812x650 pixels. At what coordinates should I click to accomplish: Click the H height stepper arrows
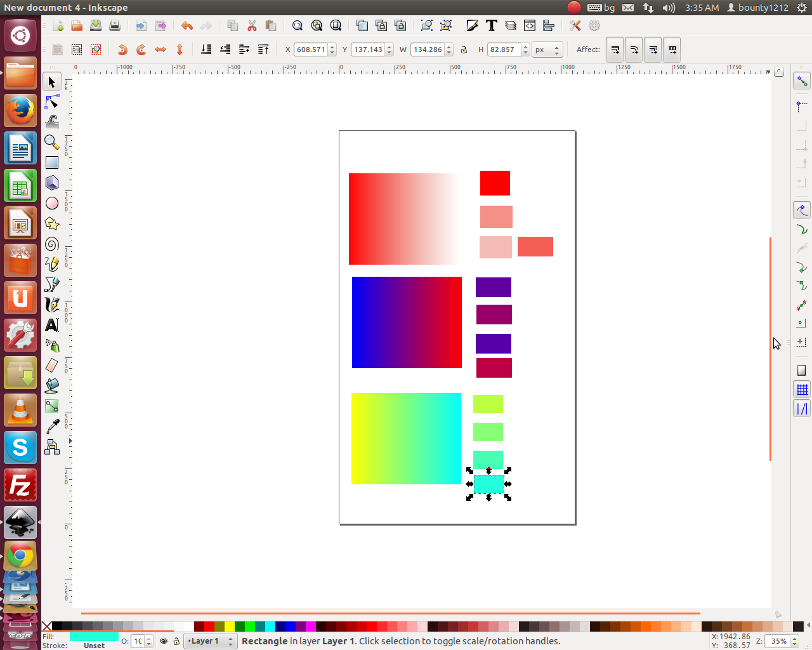click(x=525, y=50)
